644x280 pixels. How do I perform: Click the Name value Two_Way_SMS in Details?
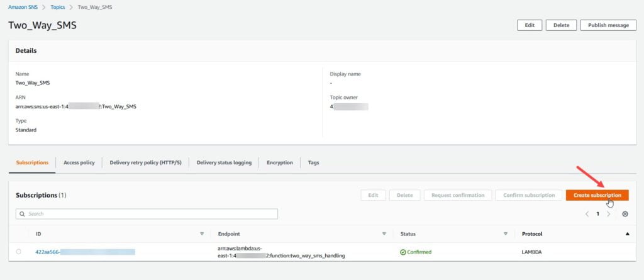tap(33, 82)
